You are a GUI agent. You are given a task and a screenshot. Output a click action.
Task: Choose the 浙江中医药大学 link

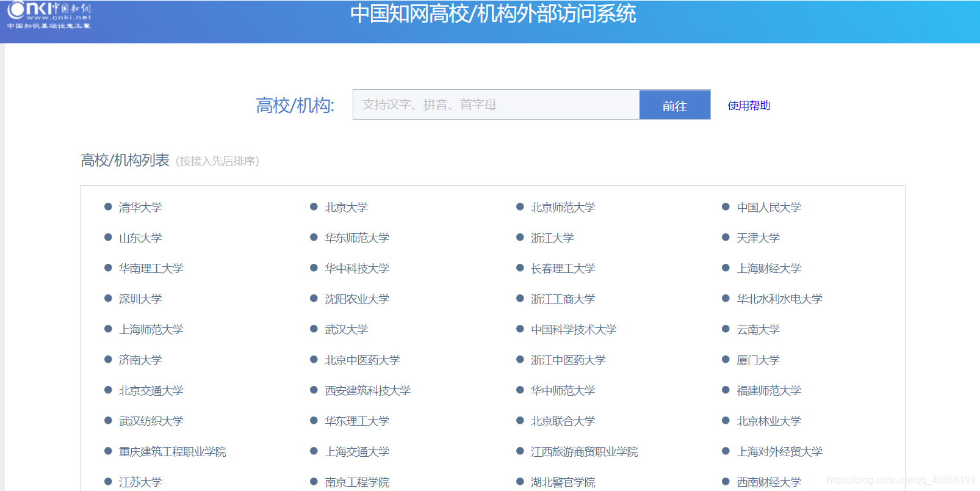point(569,360)
